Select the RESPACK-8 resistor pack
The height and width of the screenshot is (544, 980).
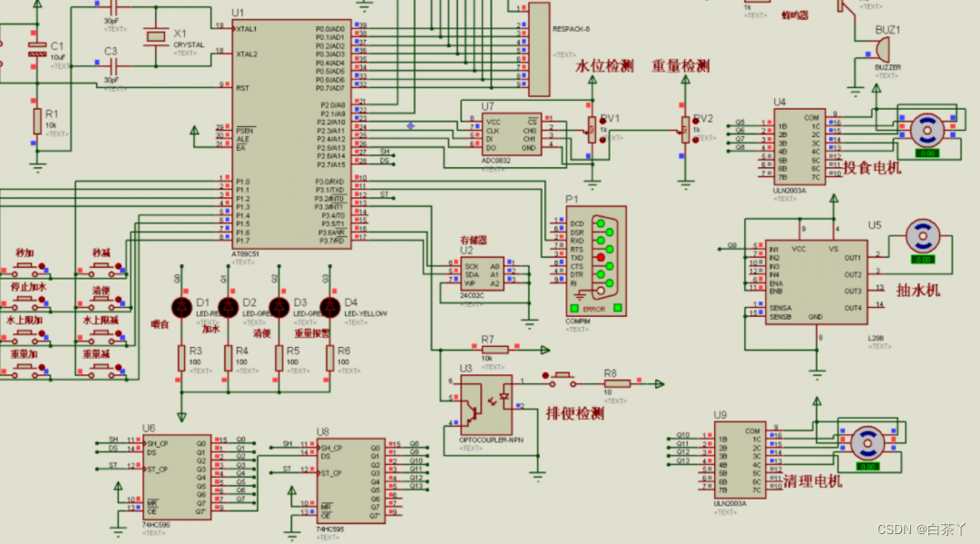[539, 49]
